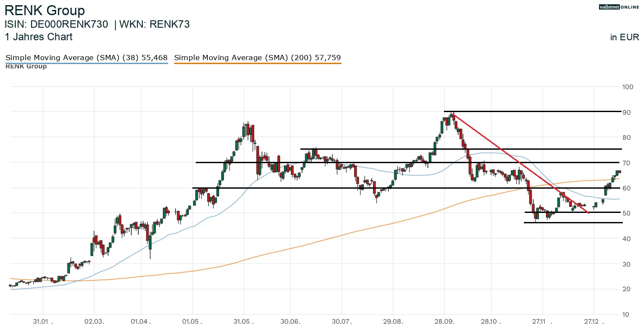
Task: Toggle the small RENK Group series legend label
Action: tap(26, 67)
